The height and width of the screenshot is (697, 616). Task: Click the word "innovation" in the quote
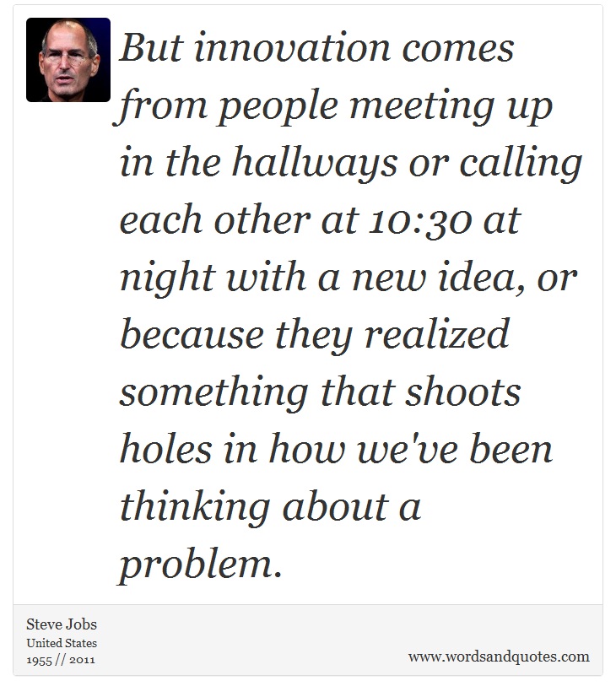click(293, 47)
